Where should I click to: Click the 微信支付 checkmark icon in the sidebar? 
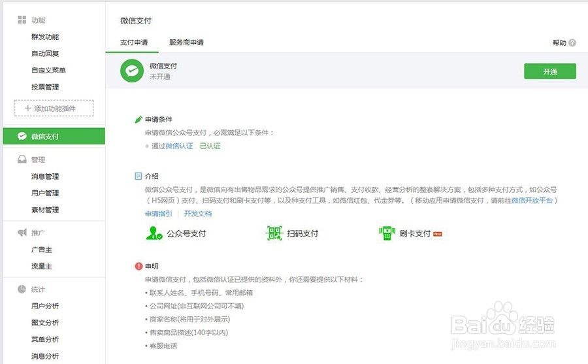[x=22, y=136]
